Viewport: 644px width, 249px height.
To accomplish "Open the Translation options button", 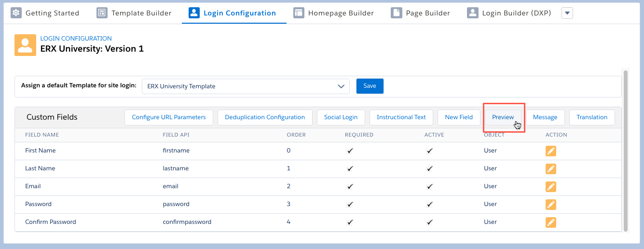I will click(x=592, y=117).
